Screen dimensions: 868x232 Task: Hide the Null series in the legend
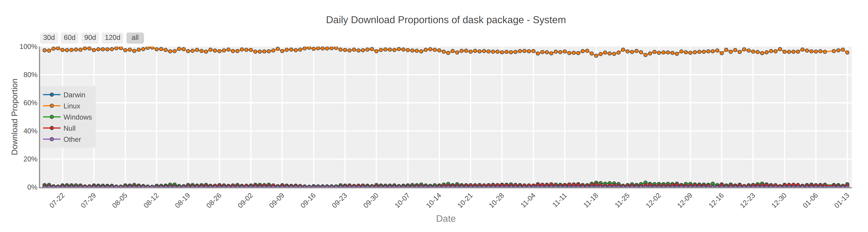pos(69,128)
